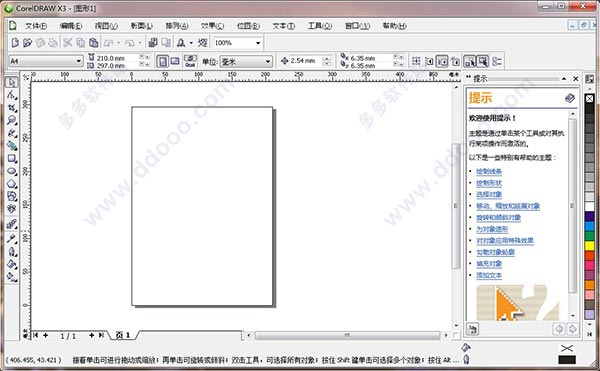The height and width of the screenshot is (371, 600).
Task: Click the no-color X swatch in palette
Action: click(x=589, y=98)
